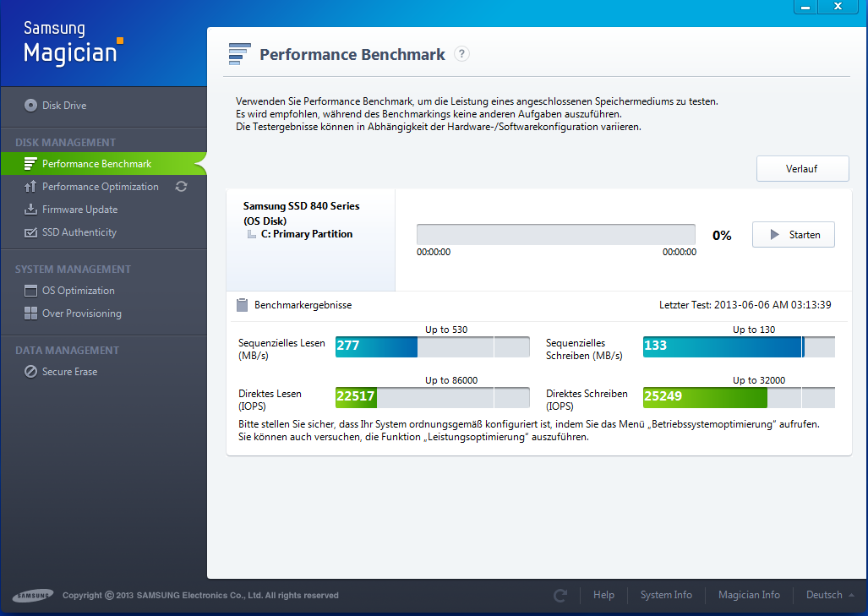868x616 pixels.
Task: Start the benchmark with Starten
Action: click(x=794, y=235)
